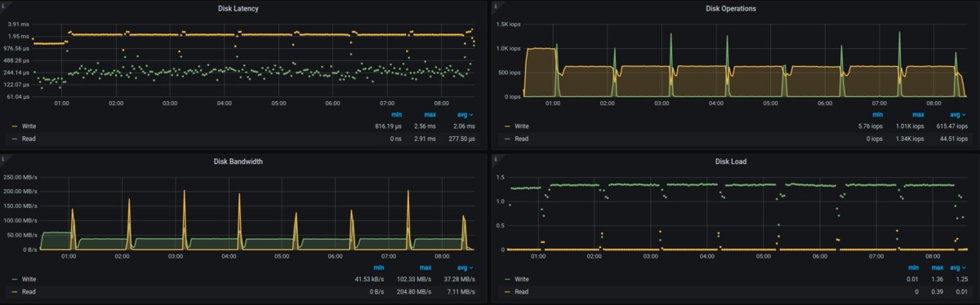
Task: Sort Disk Load legend by min column
Action: [913, 267]
